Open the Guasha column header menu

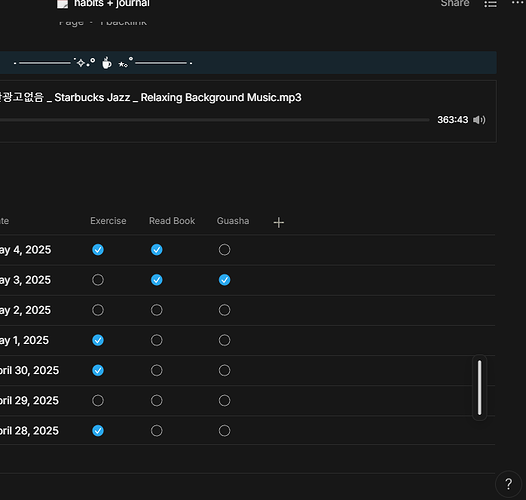click(x=233, y=221)
